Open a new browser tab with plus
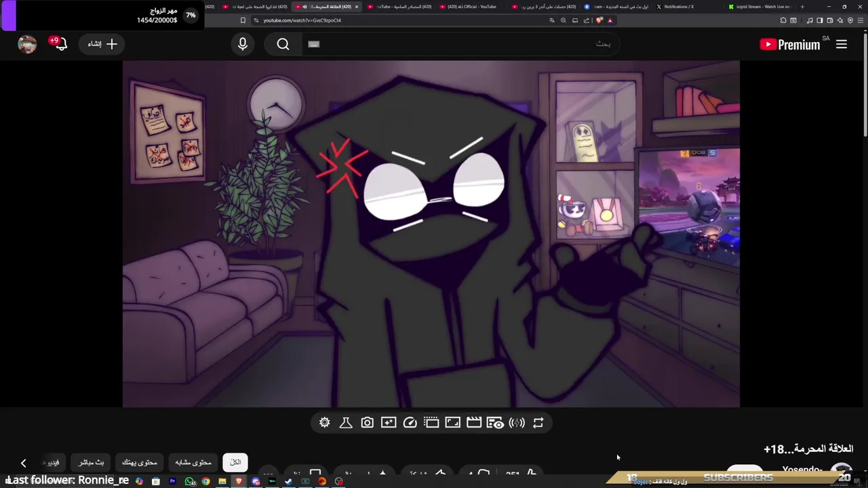The height and width of the screenshot is (488, 868). point(802,7)
